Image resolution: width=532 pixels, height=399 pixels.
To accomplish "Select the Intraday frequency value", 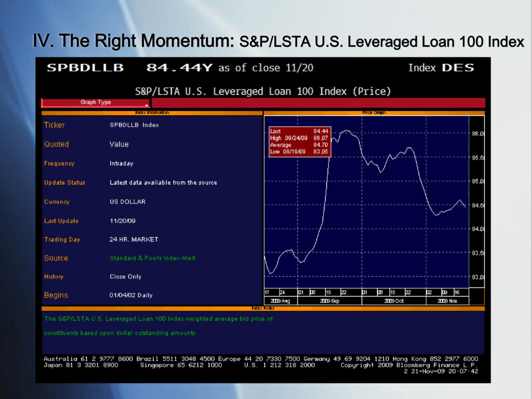I will click(x=121, y=164).
